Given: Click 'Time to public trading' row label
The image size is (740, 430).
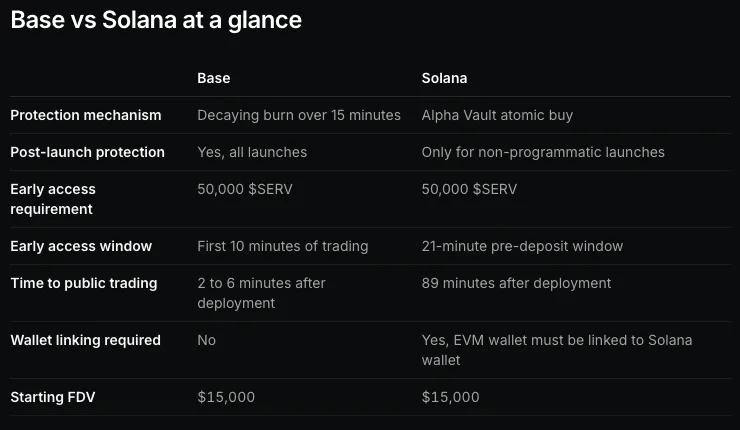Looking at the screenshot, I should (84, 283).
